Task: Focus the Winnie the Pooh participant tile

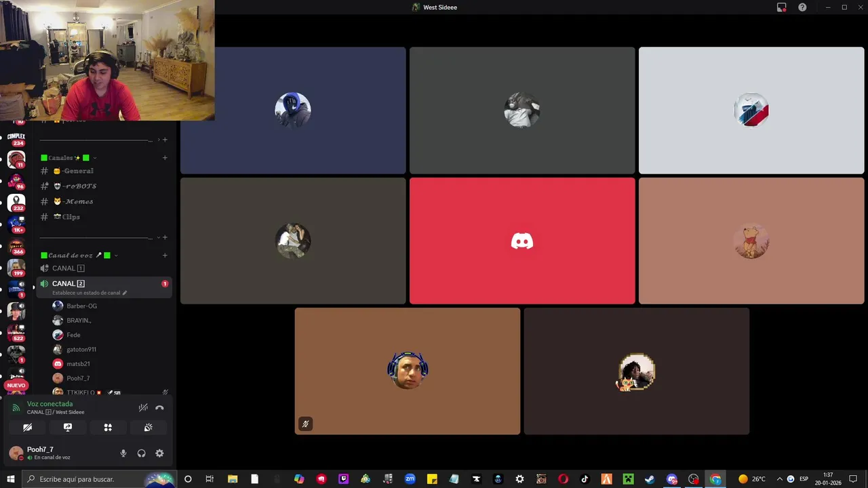Action: (751, 241)
